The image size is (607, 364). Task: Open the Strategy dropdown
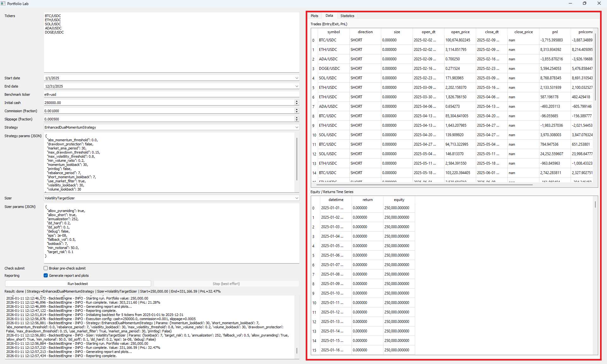[297, 127]
